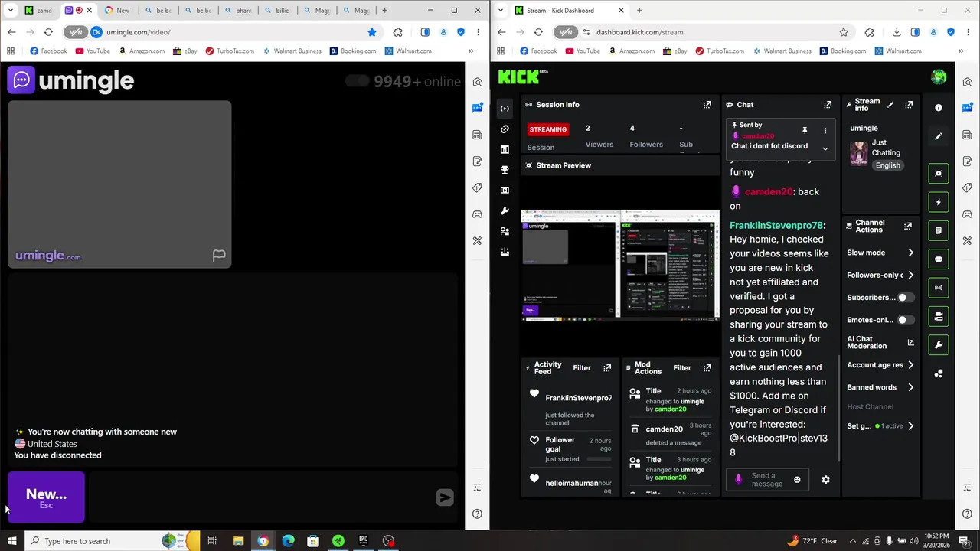
Task: Bookmark star in umingle address bar
Action: [x=372, y=32]
